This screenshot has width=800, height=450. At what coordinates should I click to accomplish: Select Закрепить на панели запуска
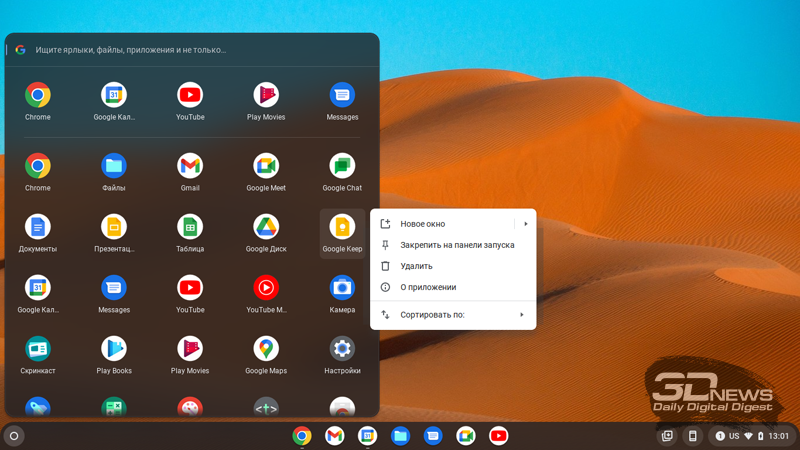click(x=457, y=245)
